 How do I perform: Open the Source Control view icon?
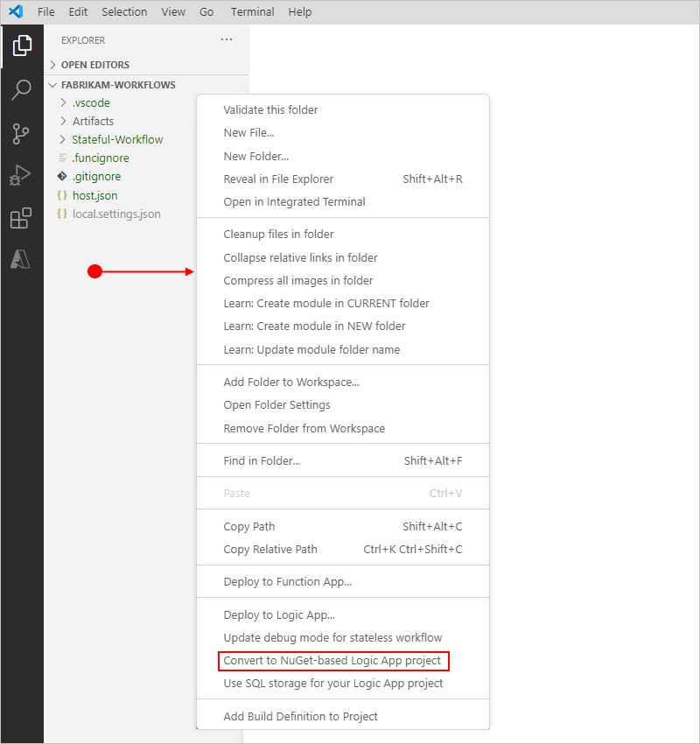[21, 134]
